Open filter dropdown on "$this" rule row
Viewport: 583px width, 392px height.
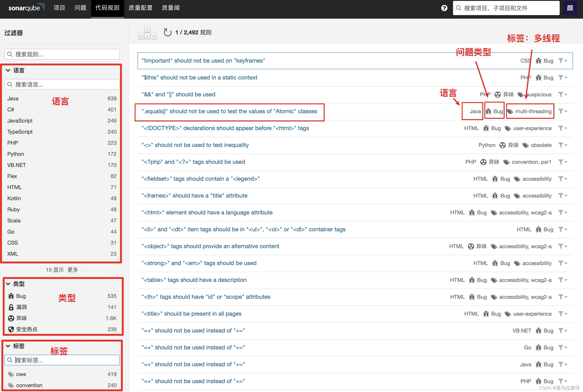[x=563, y=77]
